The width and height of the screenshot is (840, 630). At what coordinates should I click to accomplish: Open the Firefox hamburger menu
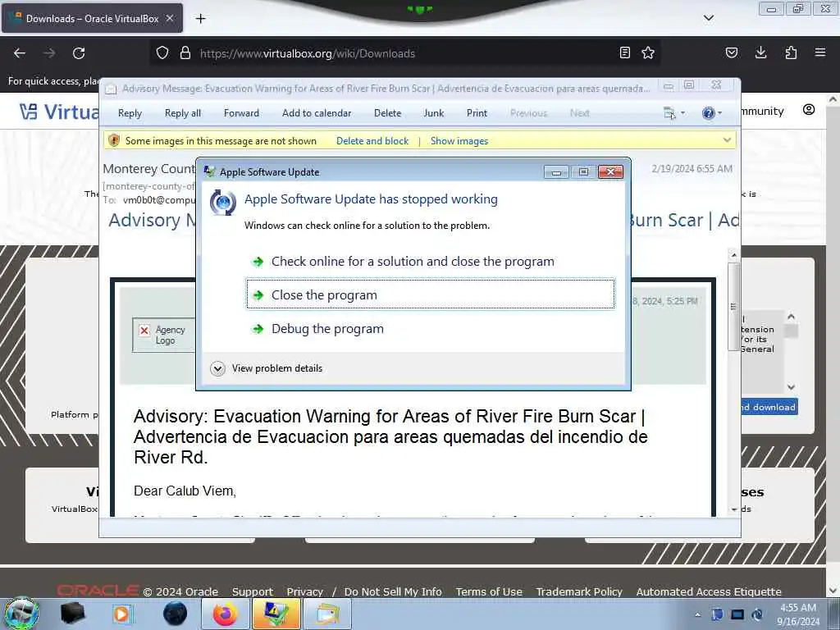click(x=820, y=52)
